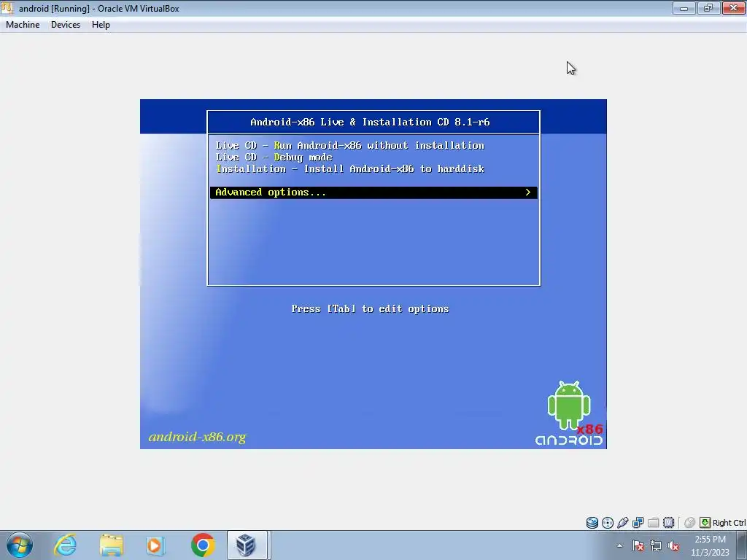Restore down the VirtualBox window
747x560 pixels.
tap(708, 8)
